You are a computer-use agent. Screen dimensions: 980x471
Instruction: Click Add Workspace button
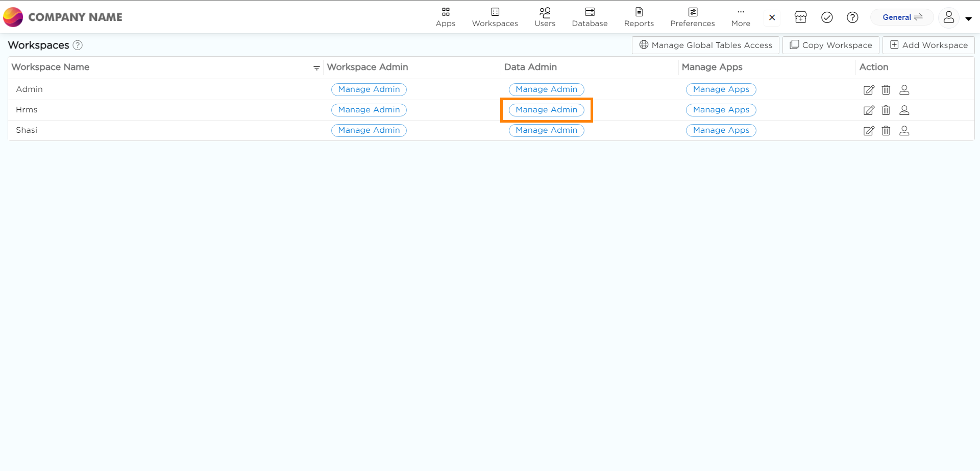point(928,45)
